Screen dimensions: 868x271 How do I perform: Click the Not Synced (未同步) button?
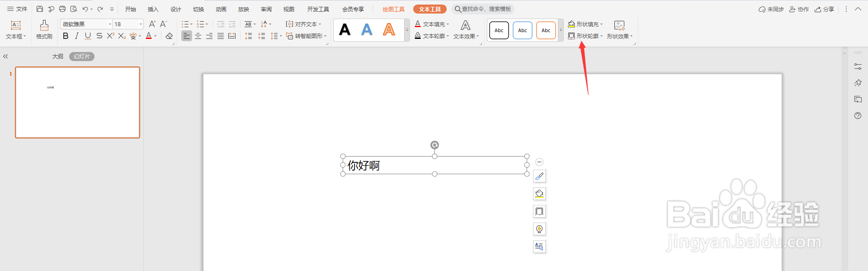pyautogui.click(x=771, y=9)
